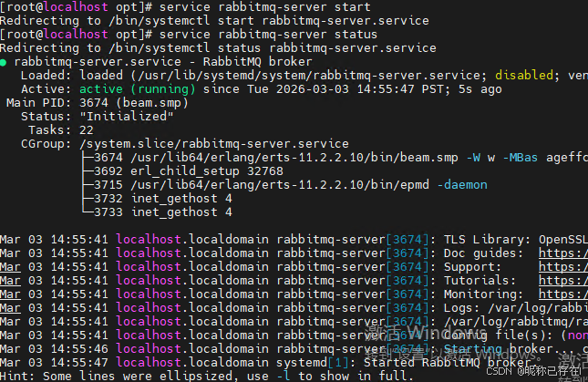Open the Monitoring https link
588x382 pixels.
click(563, 294)
